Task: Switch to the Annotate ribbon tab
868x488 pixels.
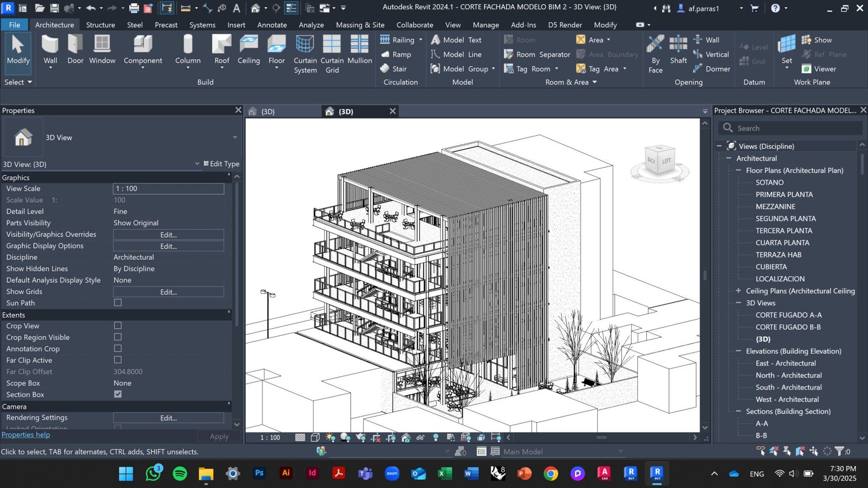Action: click(x=272, y=25)
